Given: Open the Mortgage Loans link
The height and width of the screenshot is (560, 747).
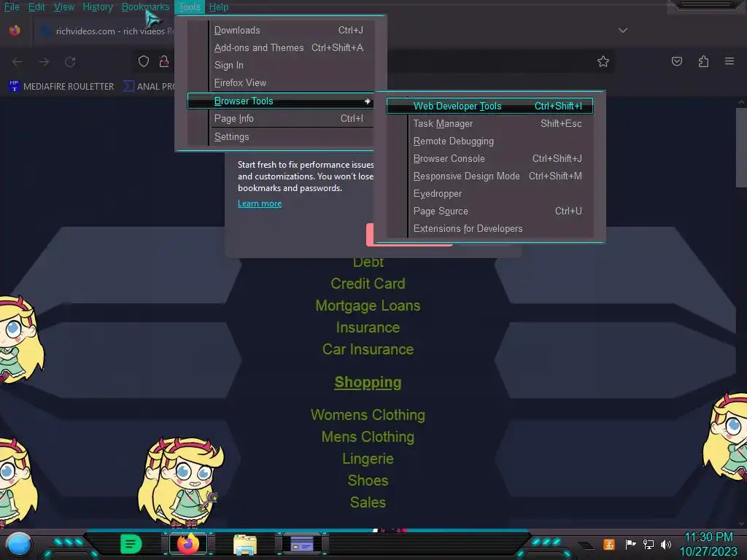Looking at the screenshot, I should (368, 306).
